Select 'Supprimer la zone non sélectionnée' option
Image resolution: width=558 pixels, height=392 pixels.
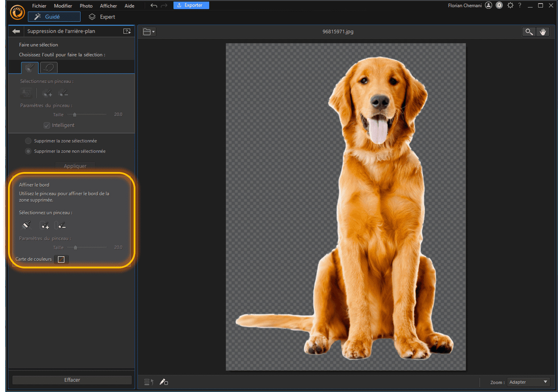click(x=28, y=151)
